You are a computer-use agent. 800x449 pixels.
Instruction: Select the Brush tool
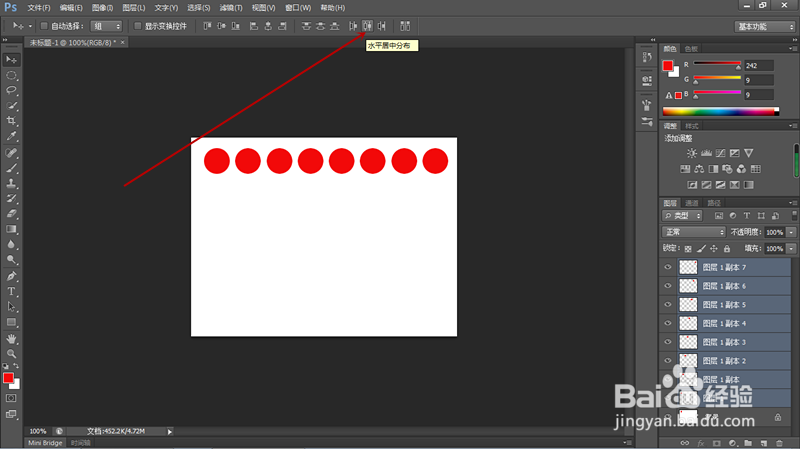point(11,168)
